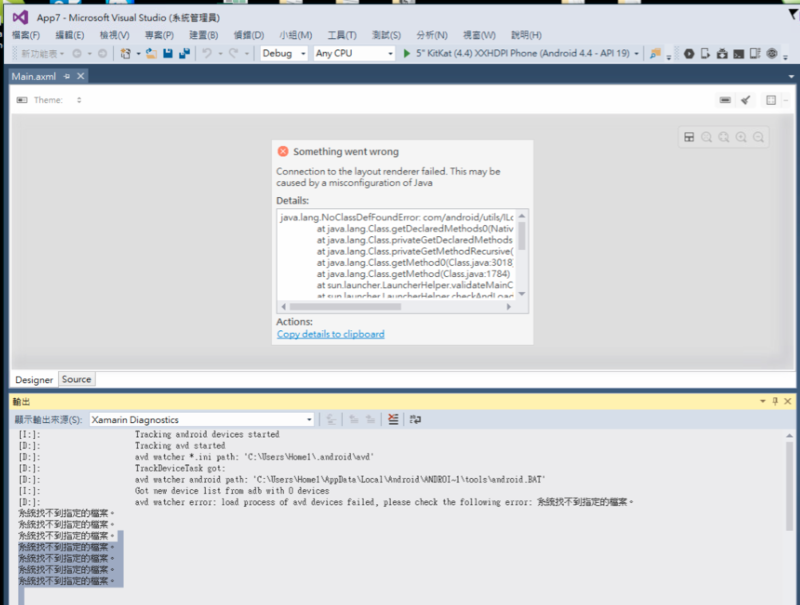800x605 pixels.
Task: Click the designer action bar icon
Action: [x=725, y=100]
